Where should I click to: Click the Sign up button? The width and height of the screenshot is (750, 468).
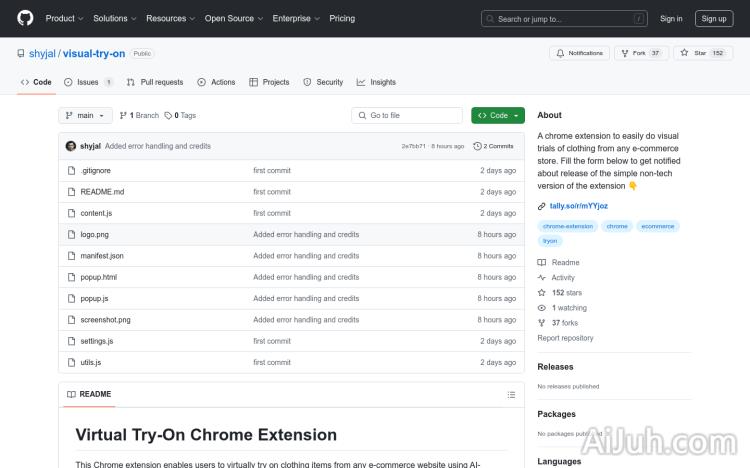click(714, 19)
